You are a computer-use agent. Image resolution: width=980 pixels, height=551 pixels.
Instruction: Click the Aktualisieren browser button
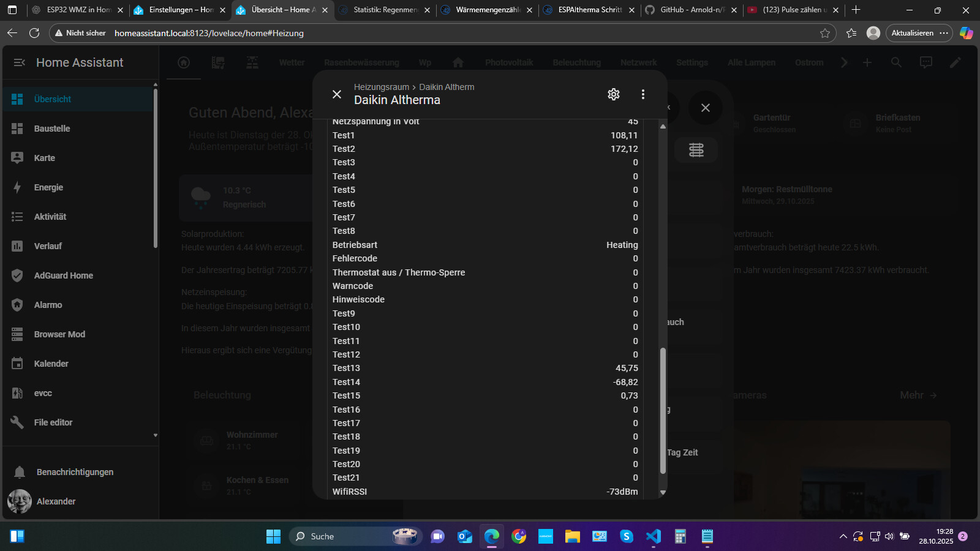coord(912,33)
